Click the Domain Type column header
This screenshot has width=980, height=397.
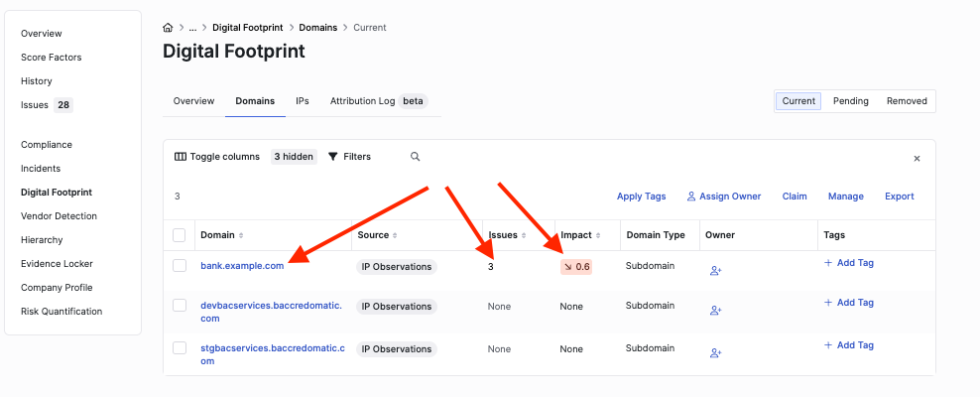(656, 235)
